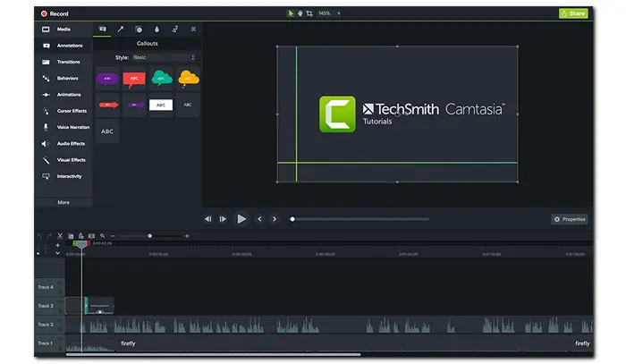Viewport: 626px width, 364px height.
Task: Add a new track with plus icon
Action: coord(58,245)
